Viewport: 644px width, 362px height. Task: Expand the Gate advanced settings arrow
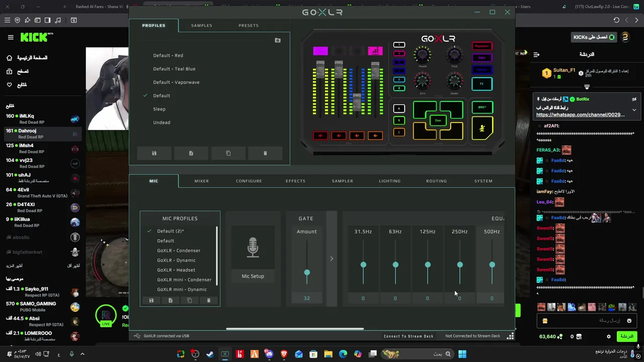coord(332,258)
